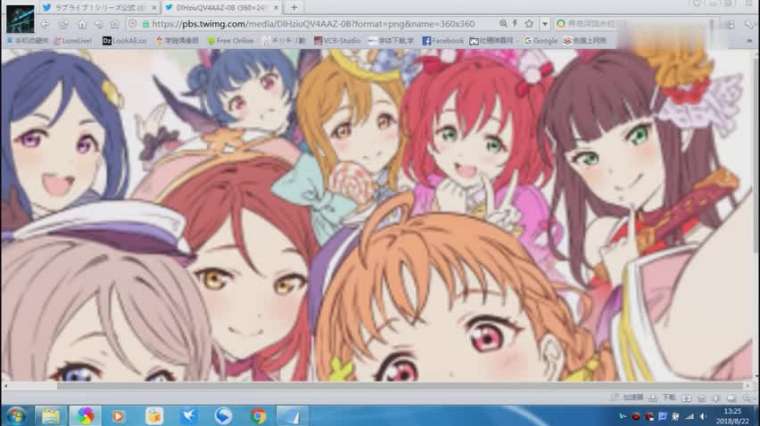760x426 pixels.
Task: Open the blue swirl Sogou taskbar icon
Action: 223,416
